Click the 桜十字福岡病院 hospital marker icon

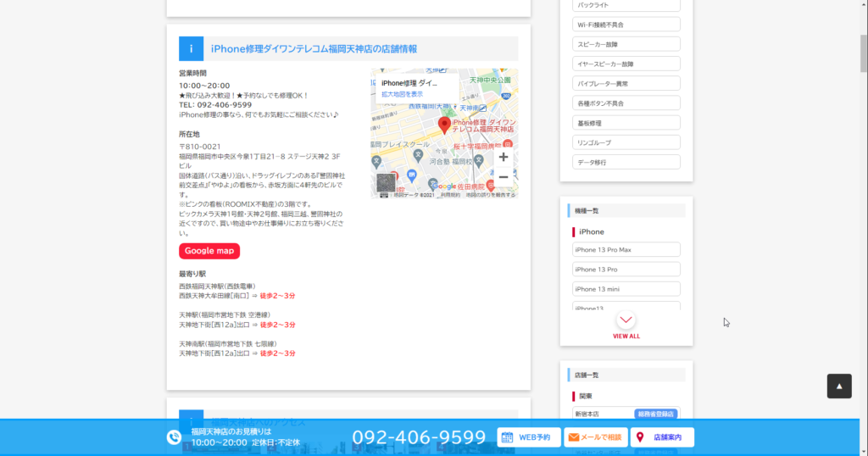point(507,145)
